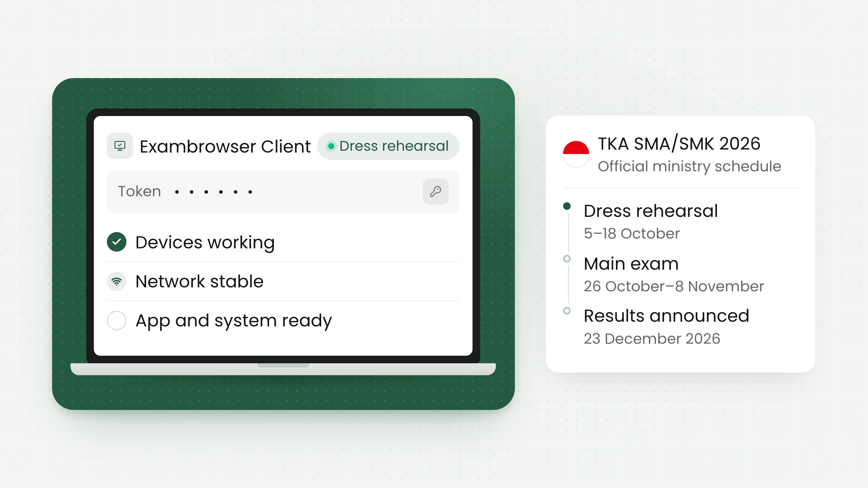Click into the Token input field
This screenshot has width=868, height=488.
[283, 191]
